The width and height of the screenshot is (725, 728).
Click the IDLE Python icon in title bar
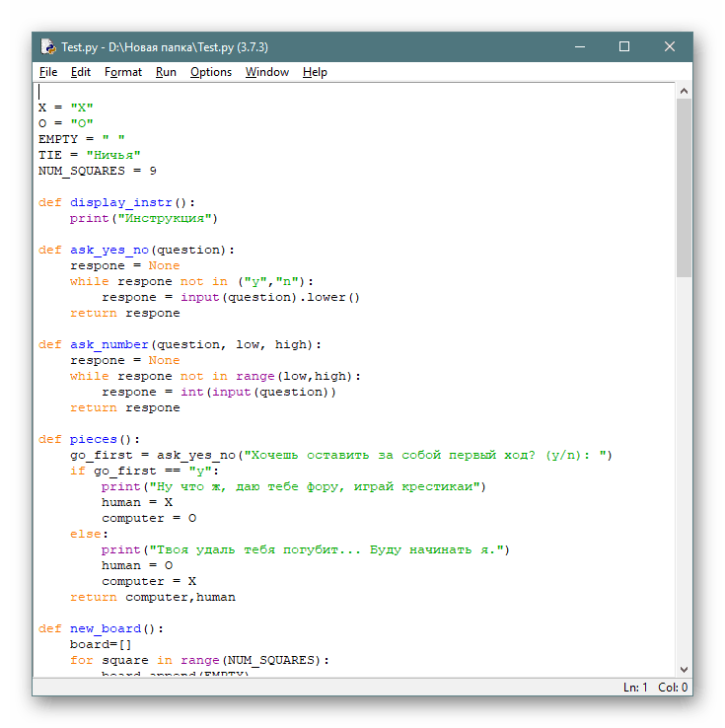(x=48, y=46)
